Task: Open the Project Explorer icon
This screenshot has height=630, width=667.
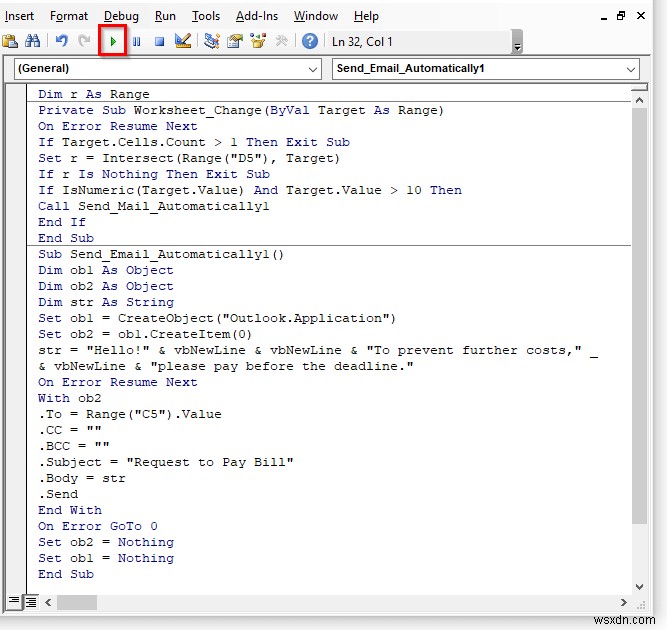Action: [211, 41]
